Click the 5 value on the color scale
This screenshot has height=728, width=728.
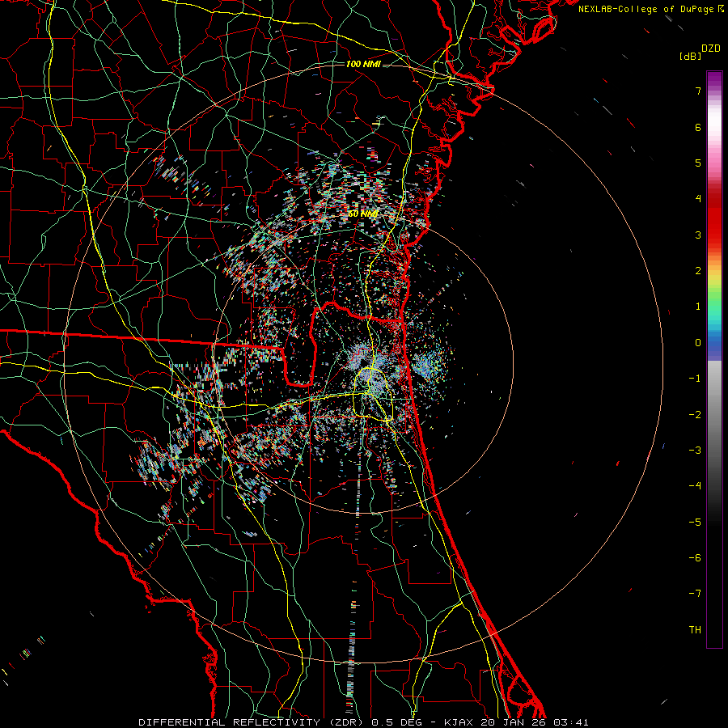tap(698, 163)
